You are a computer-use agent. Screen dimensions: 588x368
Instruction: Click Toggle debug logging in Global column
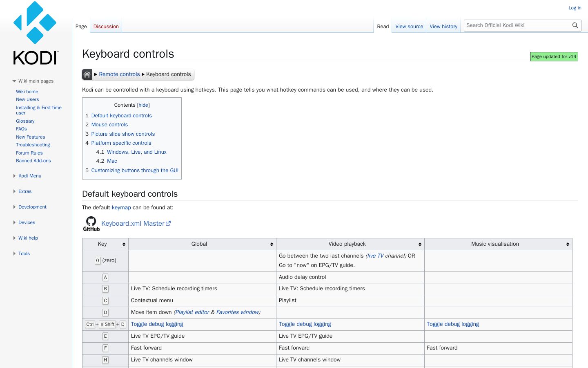coord(157,324)
